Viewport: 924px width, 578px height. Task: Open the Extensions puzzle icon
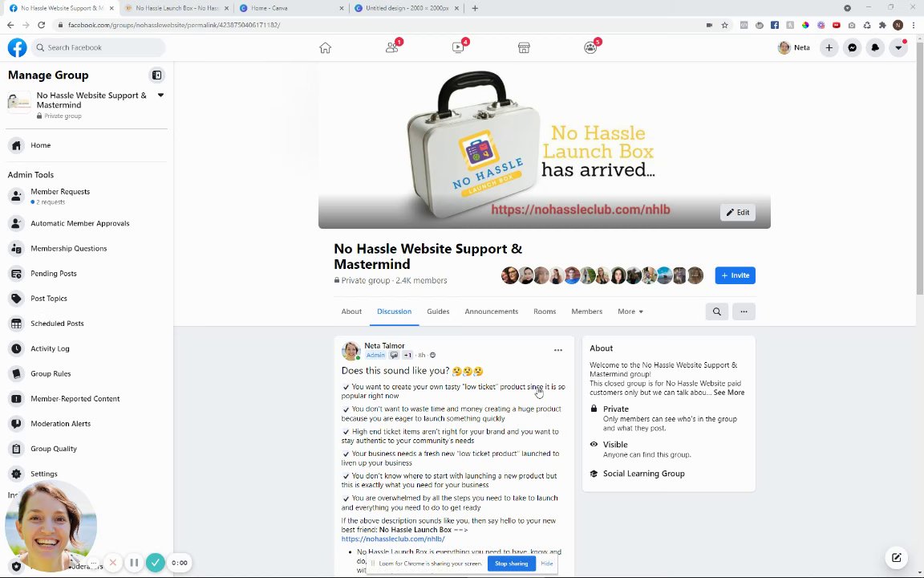tap(882, 26)
